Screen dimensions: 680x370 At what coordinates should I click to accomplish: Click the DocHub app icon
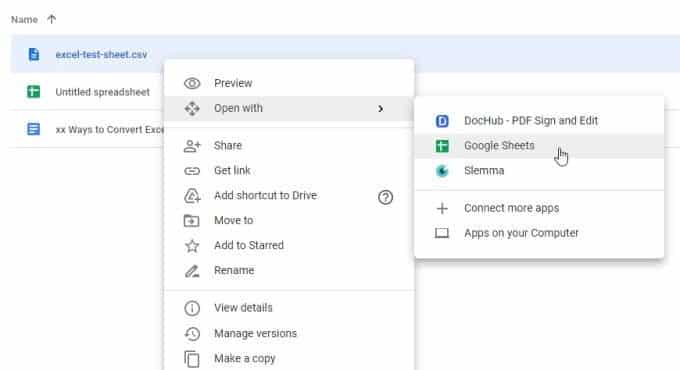442,121
